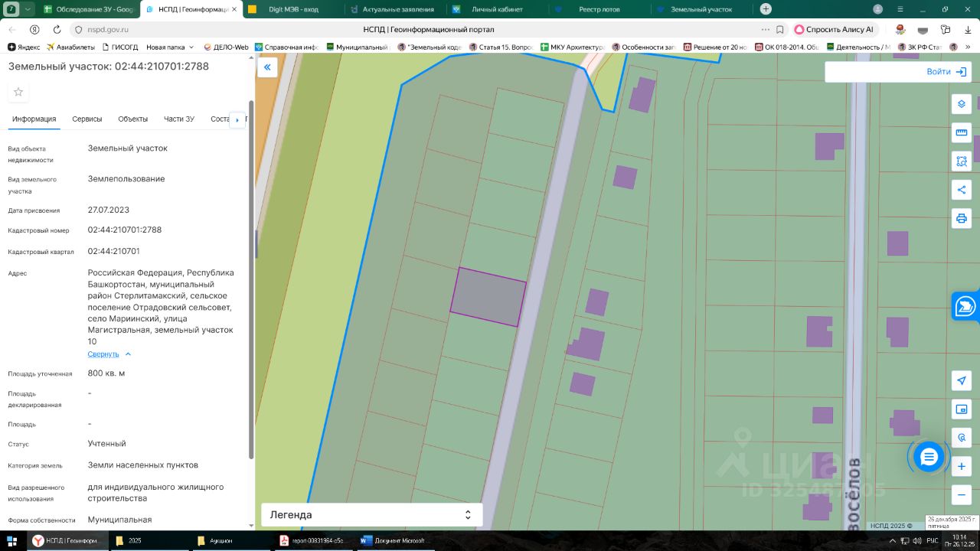The width and height of the screenshot is (980, 551).
Task: Open the taskbar clock and calendar
Action: [959, 540]
